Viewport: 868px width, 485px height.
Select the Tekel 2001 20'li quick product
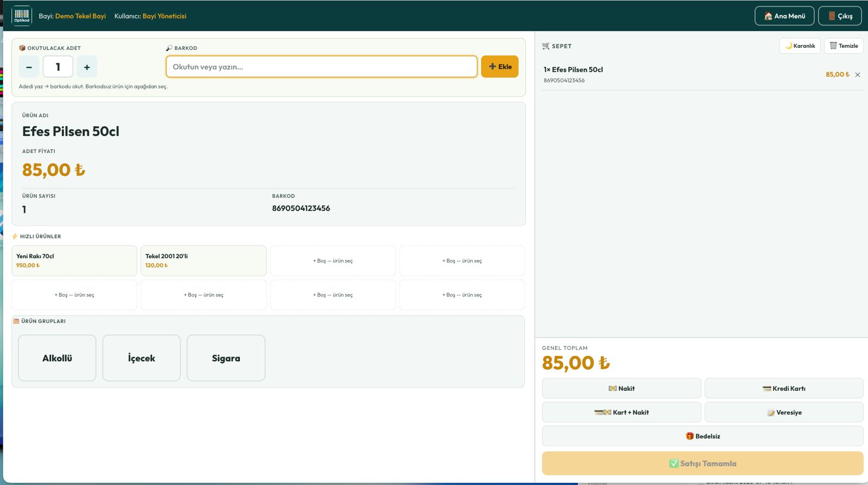(x=203, y=260)
